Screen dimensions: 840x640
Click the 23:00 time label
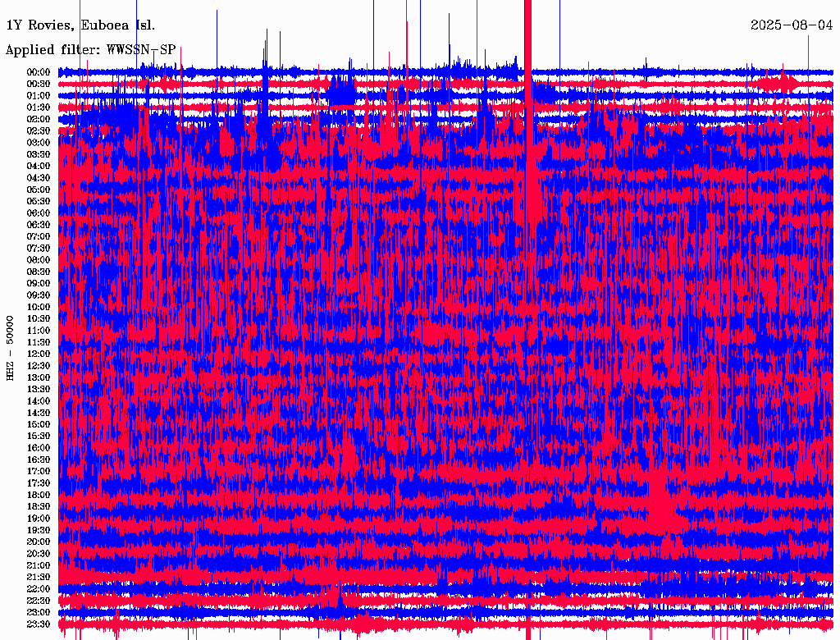(x=39, y=612)
